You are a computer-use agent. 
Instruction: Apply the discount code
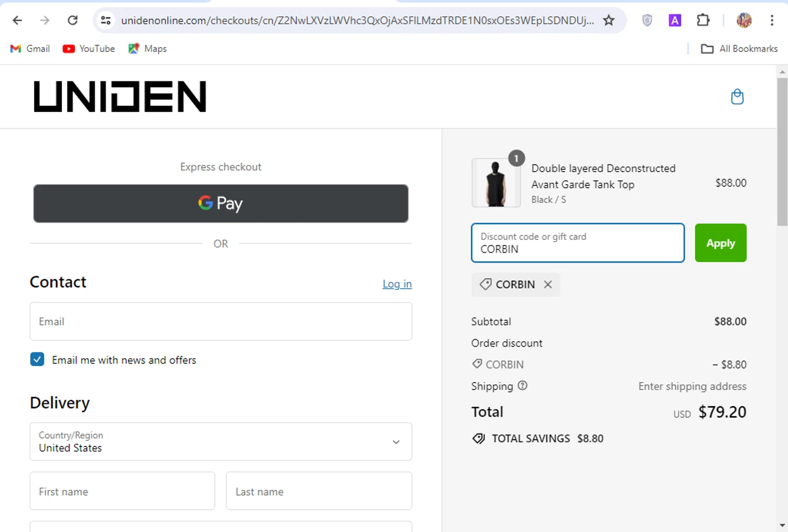[x=720, y=243]
